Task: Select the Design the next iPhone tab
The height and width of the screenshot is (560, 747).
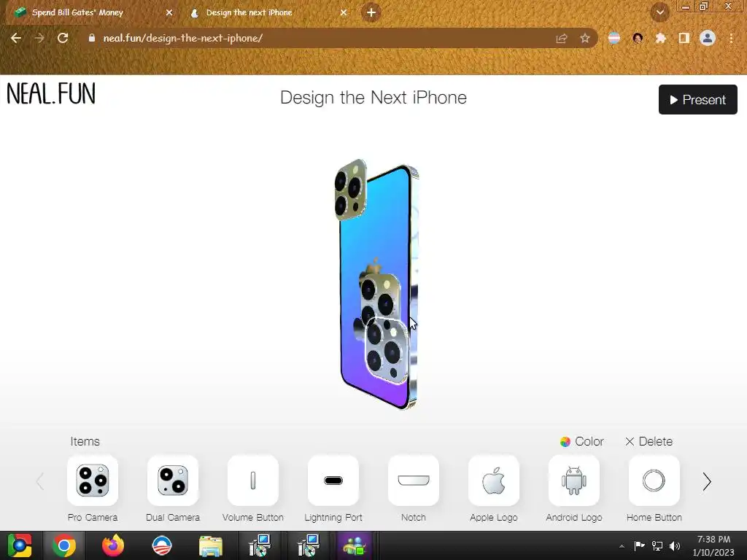Action: [x=268, y=13]
